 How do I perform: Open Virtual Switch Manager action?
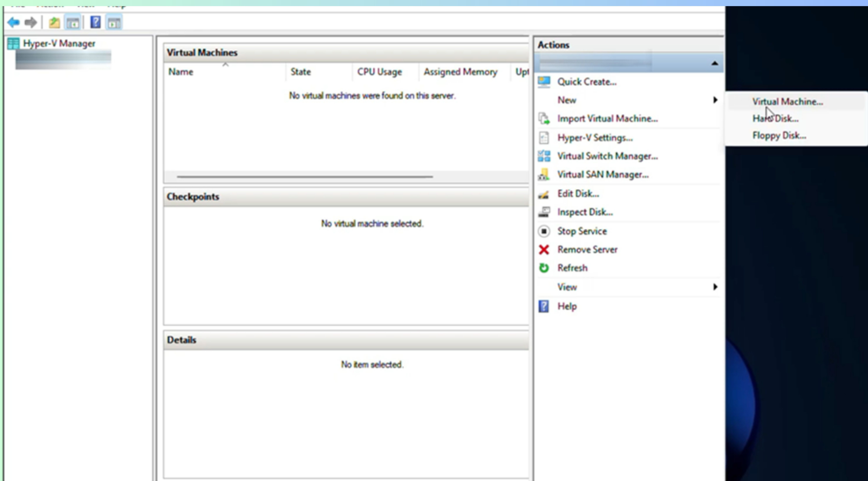coord(607,156)
